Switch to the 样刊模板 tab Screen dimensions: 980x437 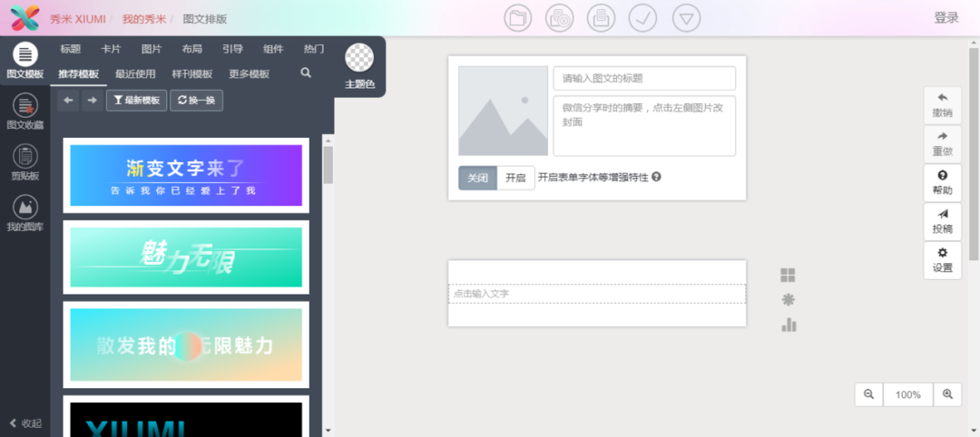pos(192,74)
